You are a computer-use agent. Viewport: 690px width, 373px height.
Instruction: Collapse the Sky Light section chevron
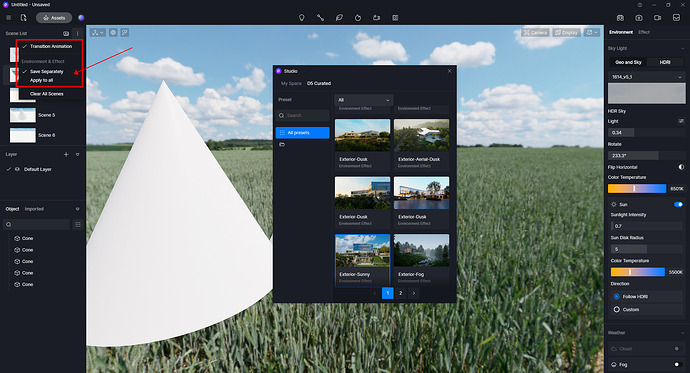(683, 48)
